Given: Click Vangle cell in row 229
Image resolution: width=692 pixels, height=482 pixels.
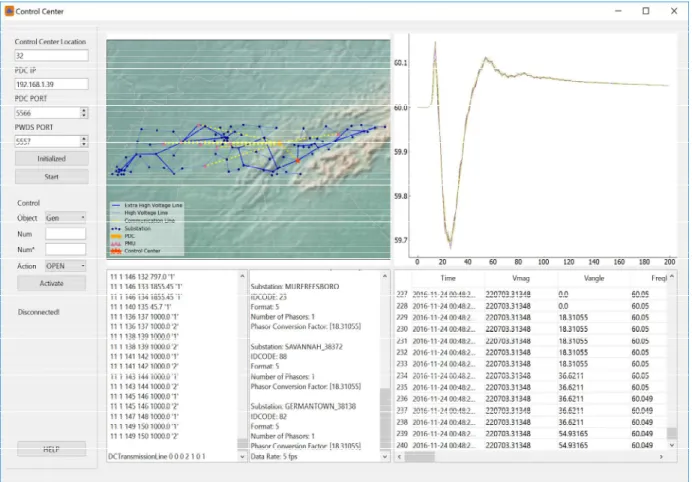Looking at the screenshot, I should pos(594,317).
